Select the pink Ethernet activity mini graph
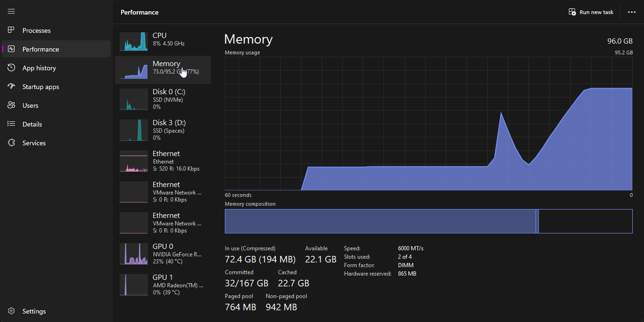Screen dimensions: 644x322 point(134,161)
